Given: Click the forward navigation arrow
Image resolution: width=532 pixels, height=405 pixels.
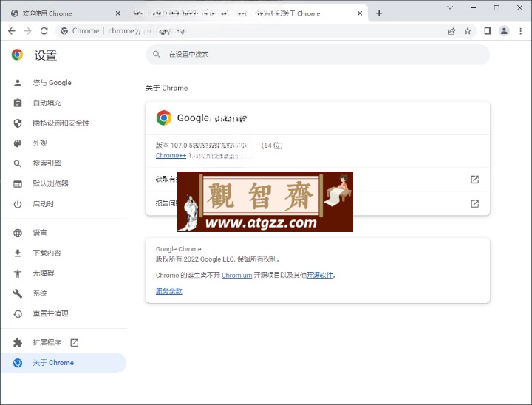Looking at the screenshot, I should coord(28,31).
